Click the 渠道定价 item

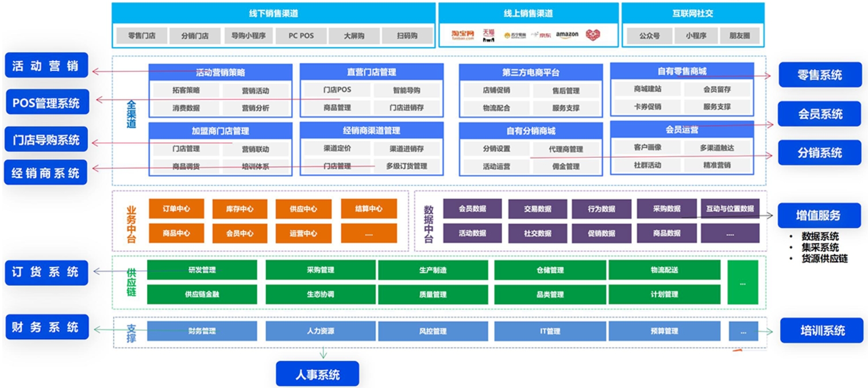[x=337, y=148]
